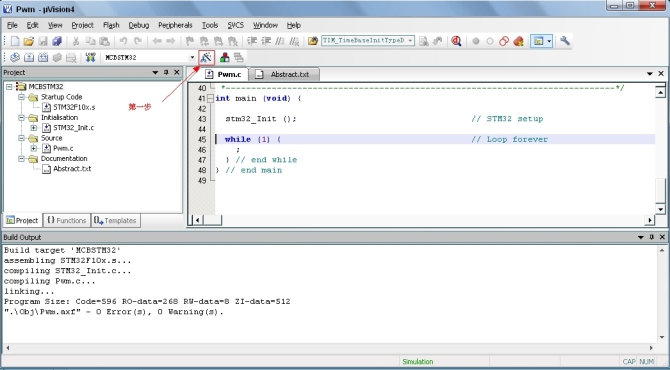Start the debug session with the magnifier 'd' icon
Viewport: 670px width, 370px height.
click(456, 41)
